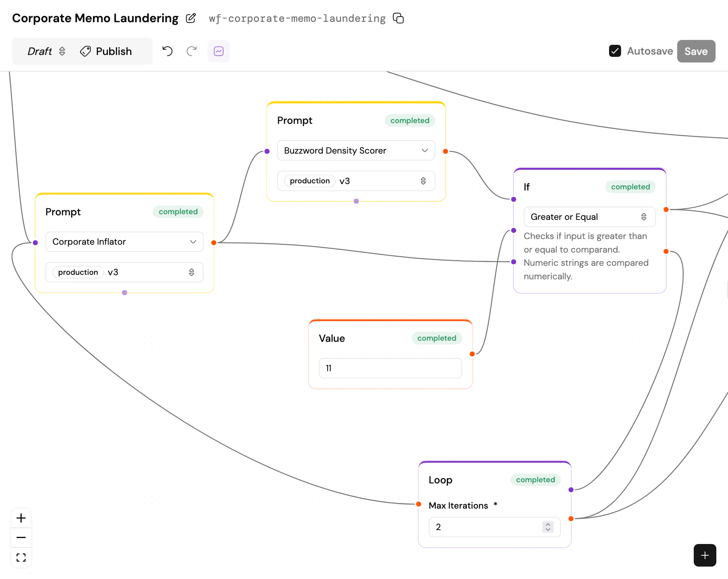Click the If node description text

[x=586, y=256]
